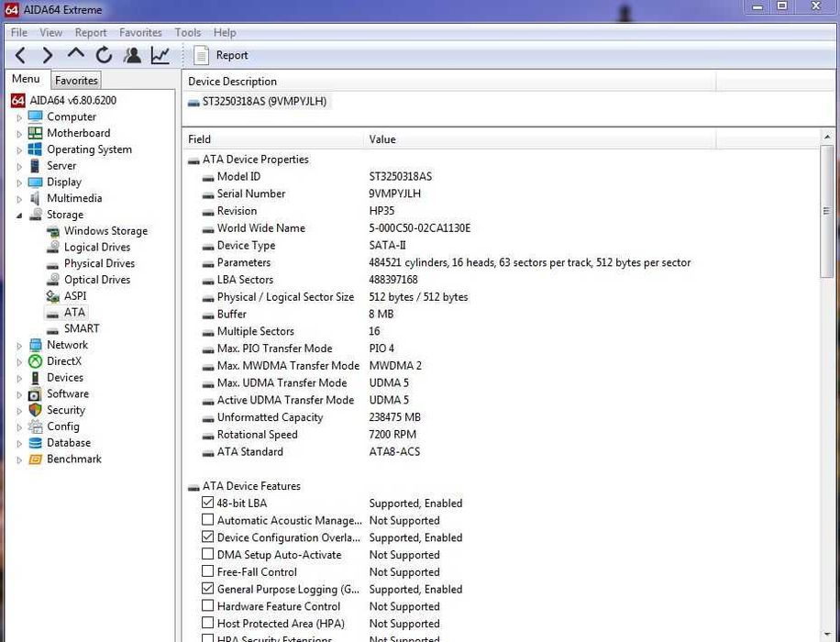The image size is (840, 642).
Task: Toggle General Purpose Logging checkbox
Action: pyautogui.click(x=207, y=589)
